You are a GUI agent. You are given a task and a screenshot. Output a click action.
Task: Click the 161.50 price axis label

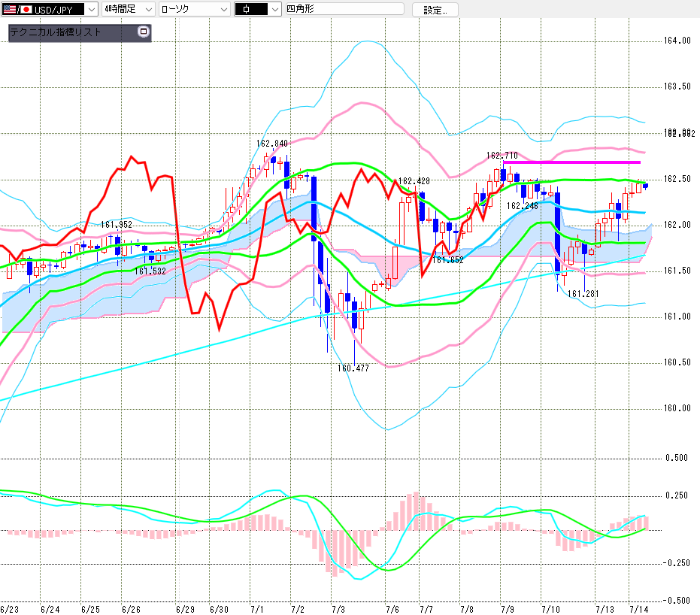point(677,271)
